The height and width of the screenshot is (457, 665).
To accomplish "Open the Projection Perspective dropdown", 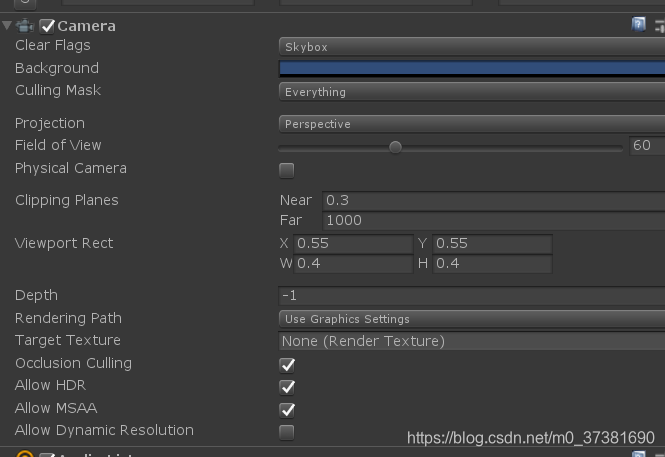I will (x=472, y=124).
